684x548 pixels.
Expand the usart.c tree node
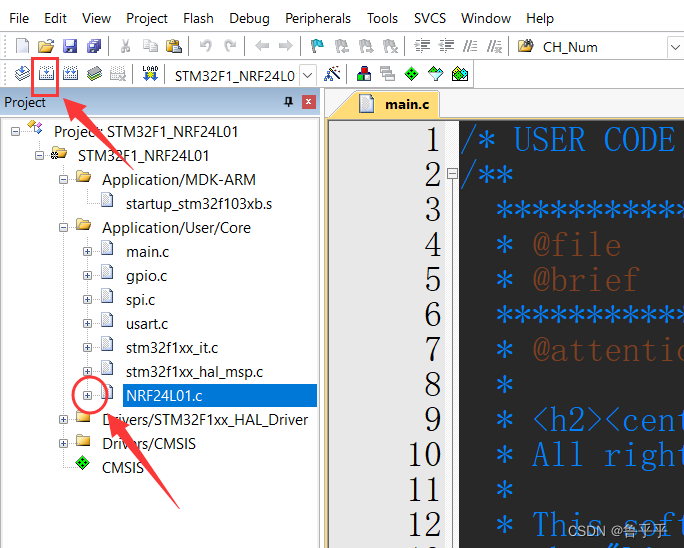pyautogui.click(x=87, y=323)
